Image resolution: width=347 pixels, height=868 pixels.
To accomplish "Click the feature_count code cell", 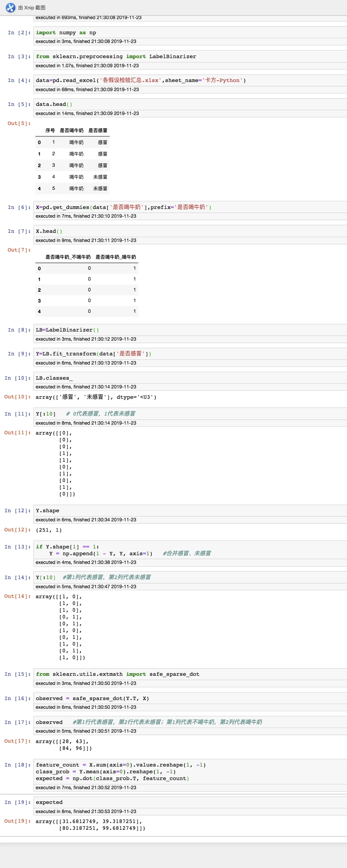I will [190, 772].
